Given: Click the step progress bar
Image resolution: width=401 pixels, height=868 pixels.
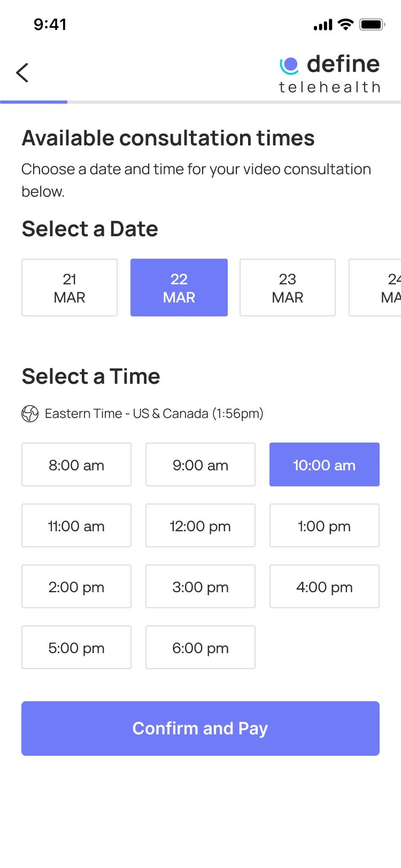Looking at the screenshot, I should (200, 102).
